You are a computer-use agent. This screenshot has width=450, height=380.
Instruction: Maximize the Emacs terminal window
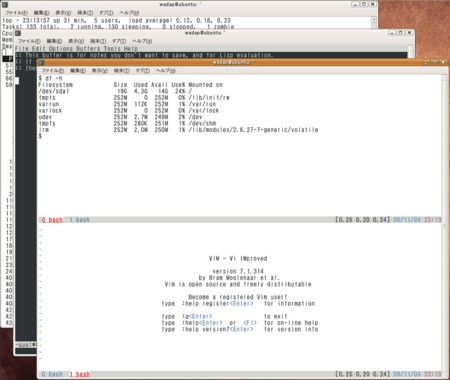(401, 33)
